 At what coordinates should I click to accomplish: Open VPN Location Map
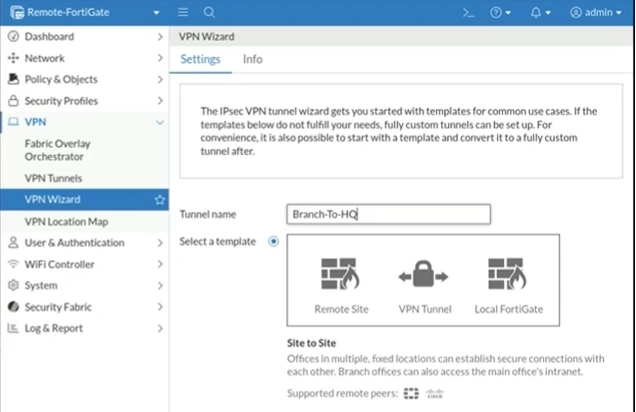[x=66, y=221]
